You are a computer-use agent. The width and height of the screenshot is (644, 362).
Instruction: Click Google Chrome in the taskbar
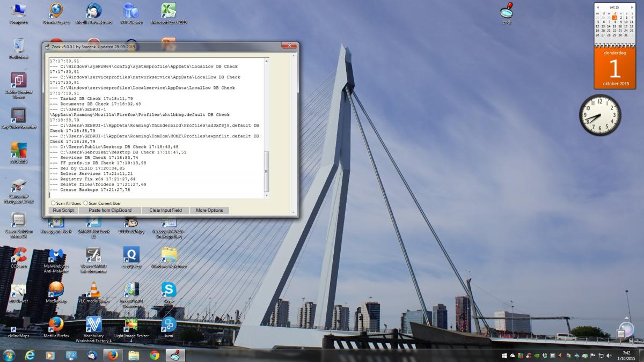pos(155,355)
